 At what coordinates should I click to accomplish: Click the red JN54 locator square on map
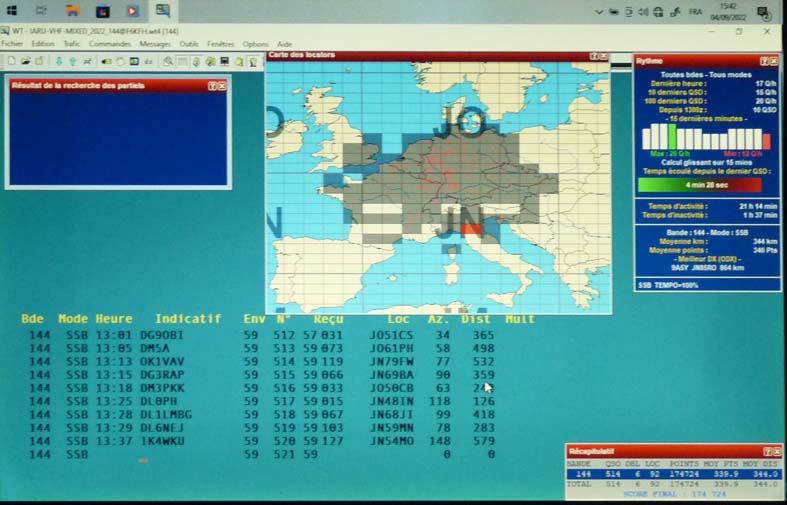[x=472, y=232]
